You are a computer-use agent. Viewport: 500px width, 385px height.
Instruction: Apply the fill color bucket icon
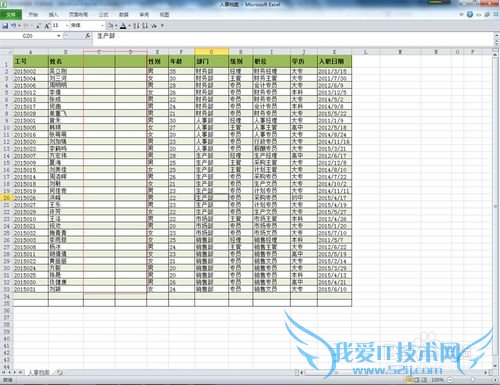[x=110, y=26]
